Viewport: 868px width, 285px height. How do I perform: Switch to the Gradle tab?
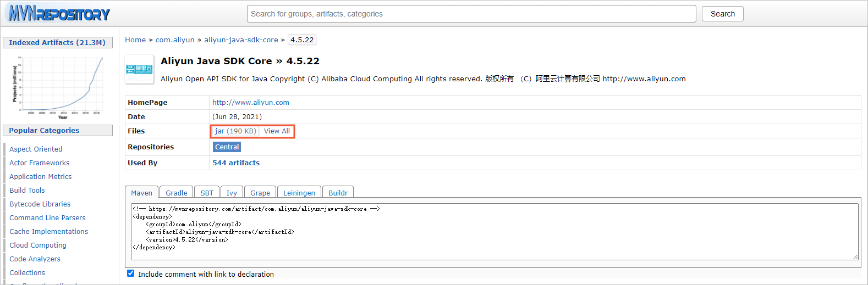(176, 193)
